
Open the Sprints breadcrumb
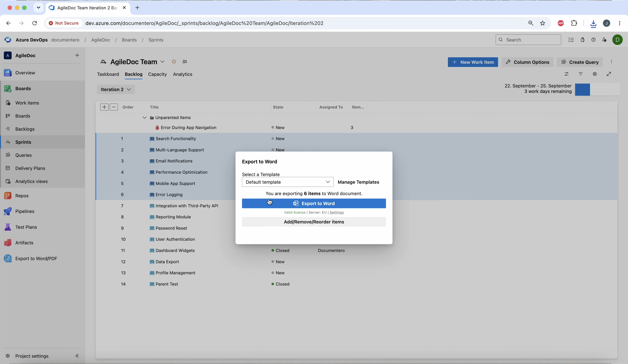coord(156,40)
